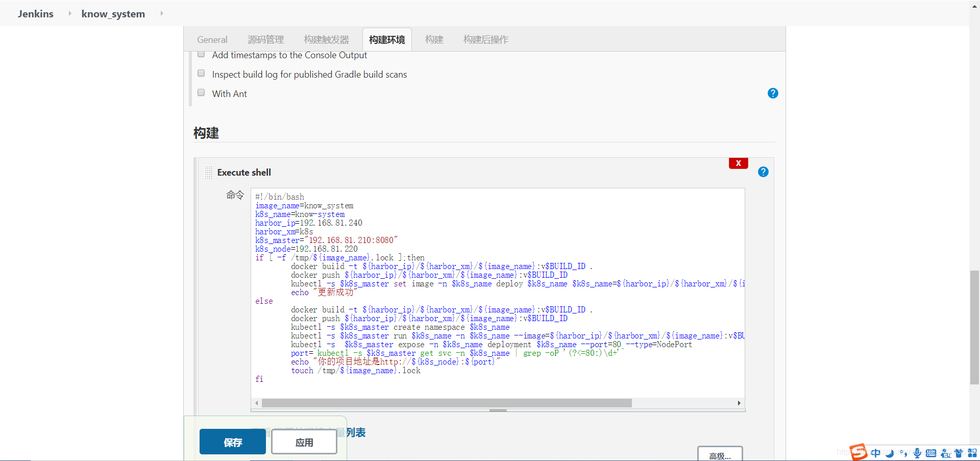Toggle Chinese input mode indicator

tap(876, 453)
